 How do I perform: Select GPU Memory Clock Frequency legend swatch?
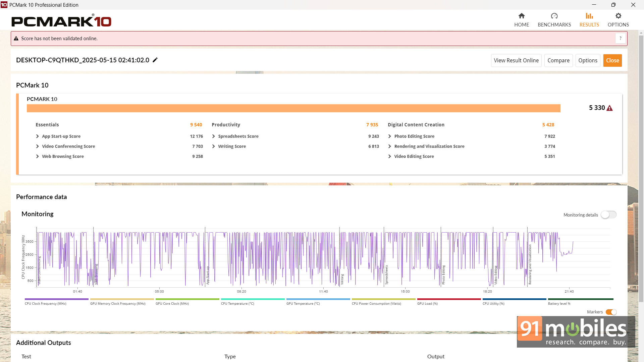tap(122, 299)
